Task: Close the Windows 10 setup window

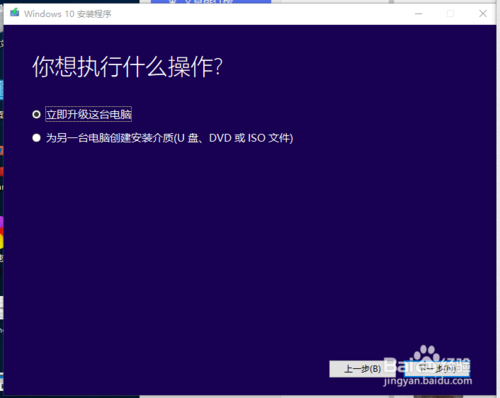Action: coord(483,14)
